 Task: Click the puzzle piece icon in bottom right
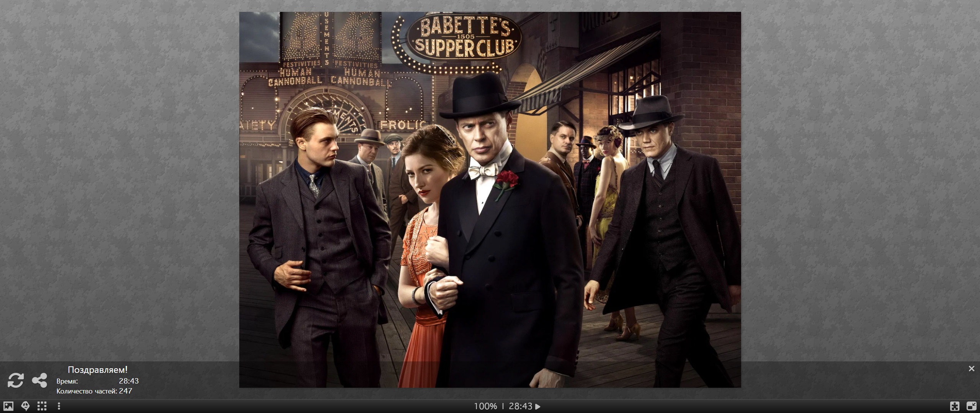pos(955,406)
